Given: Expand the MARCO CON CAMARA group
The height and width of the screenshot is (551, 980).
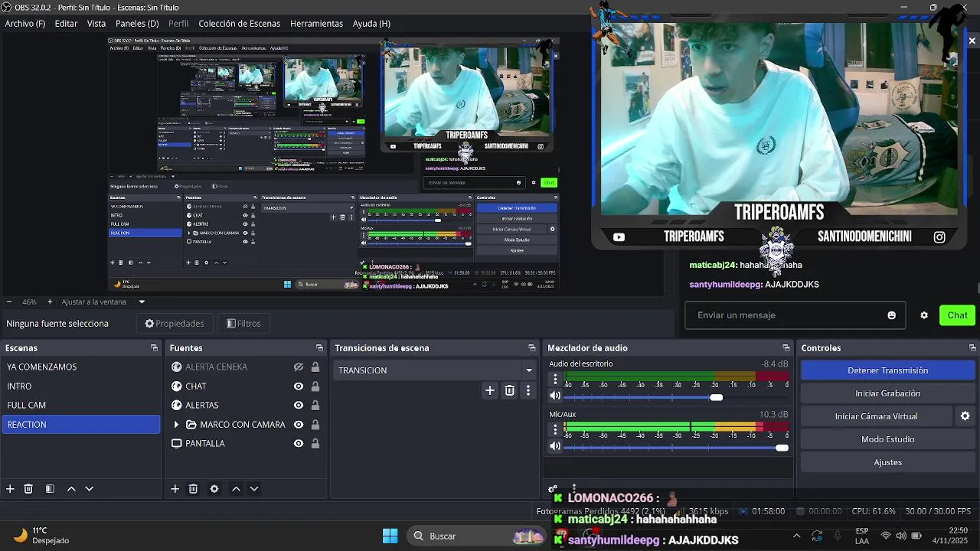Looking at the screenshot, I should [176, 425].
